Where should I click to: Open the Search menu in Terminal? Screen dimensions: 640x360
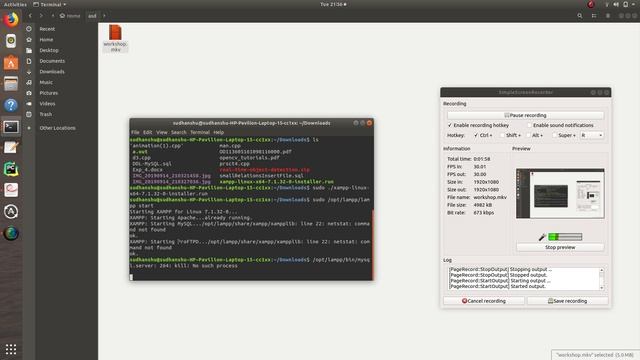pyautogui.click(x=178, y=132)
